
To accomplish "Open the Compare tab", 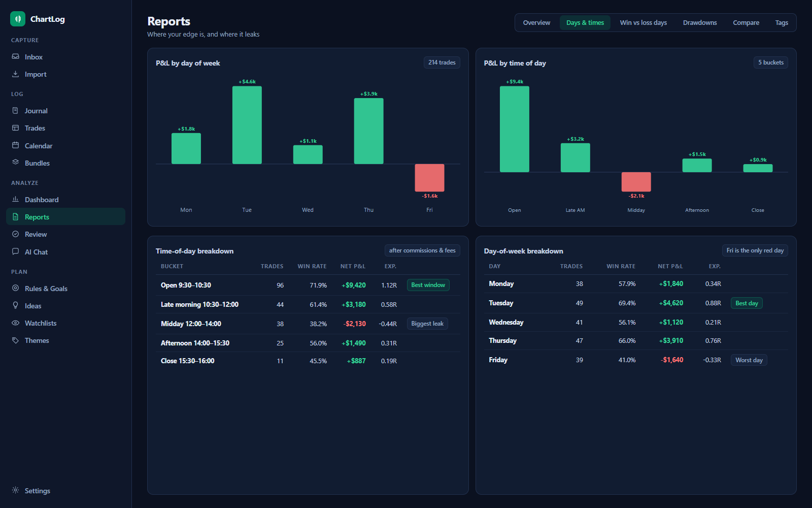I will (746, 23).
